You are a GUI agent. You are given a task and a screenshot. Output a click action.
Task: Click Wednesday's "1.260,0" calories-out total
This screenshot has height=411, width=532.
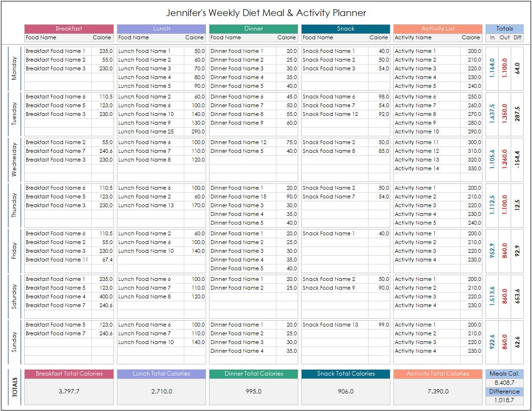(x=504, y=160)
